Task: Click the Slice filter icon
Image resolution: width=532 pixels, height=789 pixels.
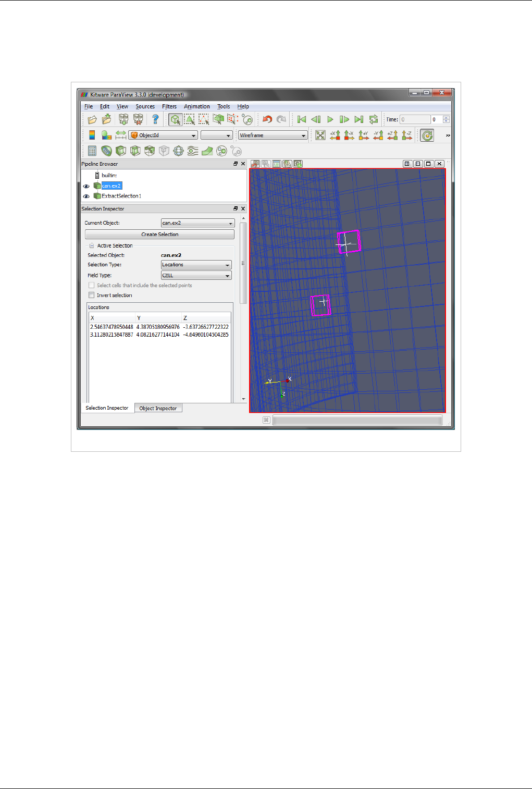Action: pos(135,151)
